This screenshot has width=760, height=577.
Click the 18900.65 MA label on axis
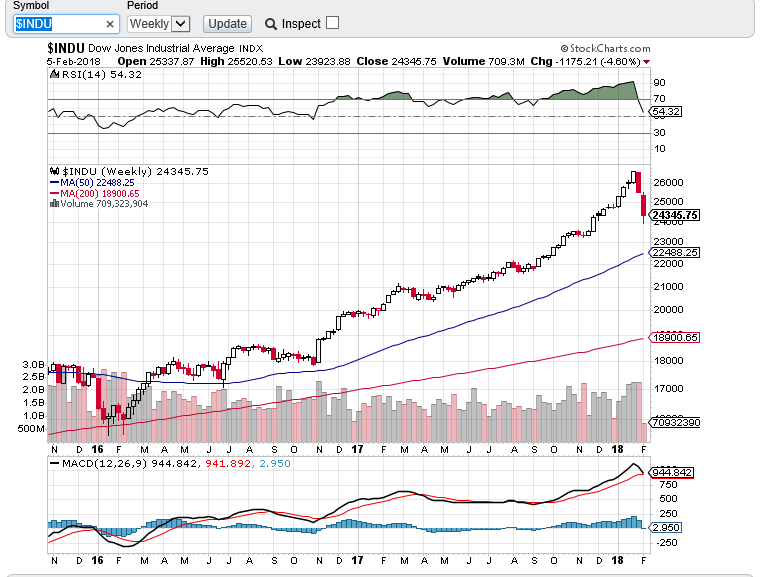[675, 337]
